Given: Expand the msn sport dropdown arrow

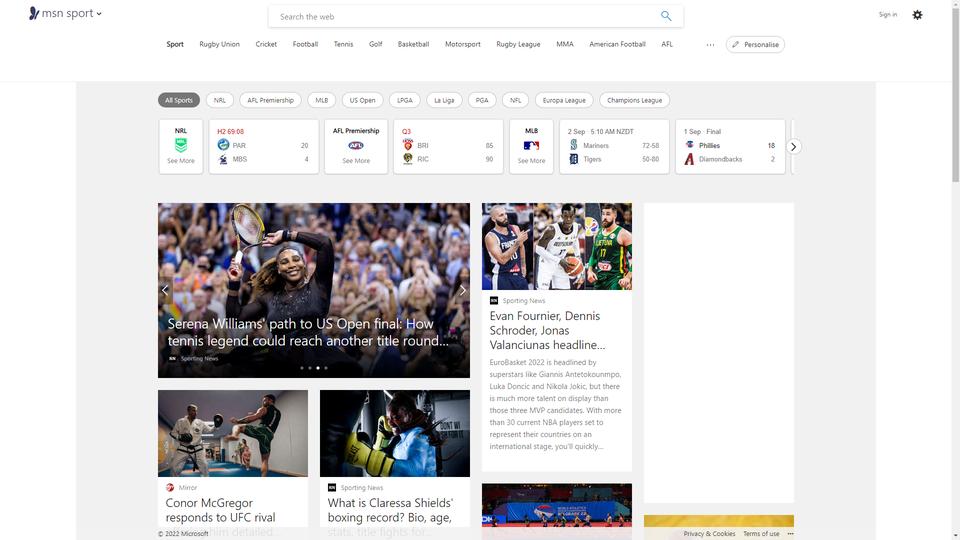Looking at the screenshot, I should [x=99, y=14].
